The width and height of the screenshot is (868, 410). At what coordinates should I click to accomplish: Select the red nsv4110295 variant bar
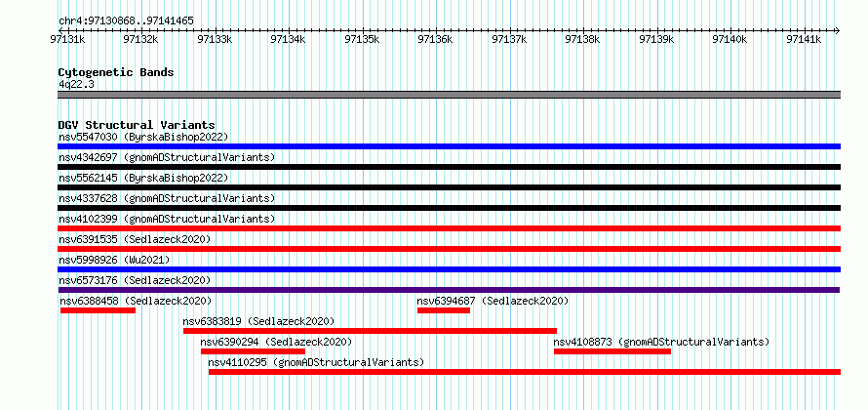[525, 372]
